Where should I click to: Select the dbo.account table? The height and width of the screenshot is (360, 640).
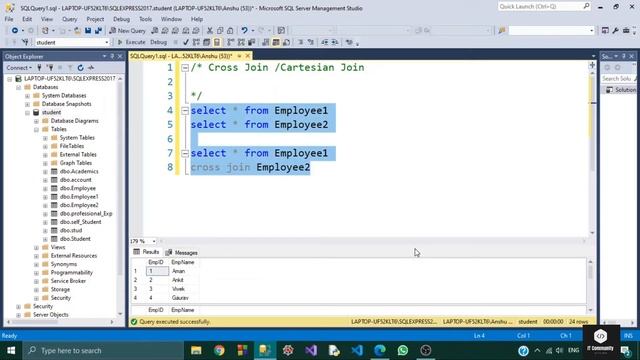click(x=76, y=180)
